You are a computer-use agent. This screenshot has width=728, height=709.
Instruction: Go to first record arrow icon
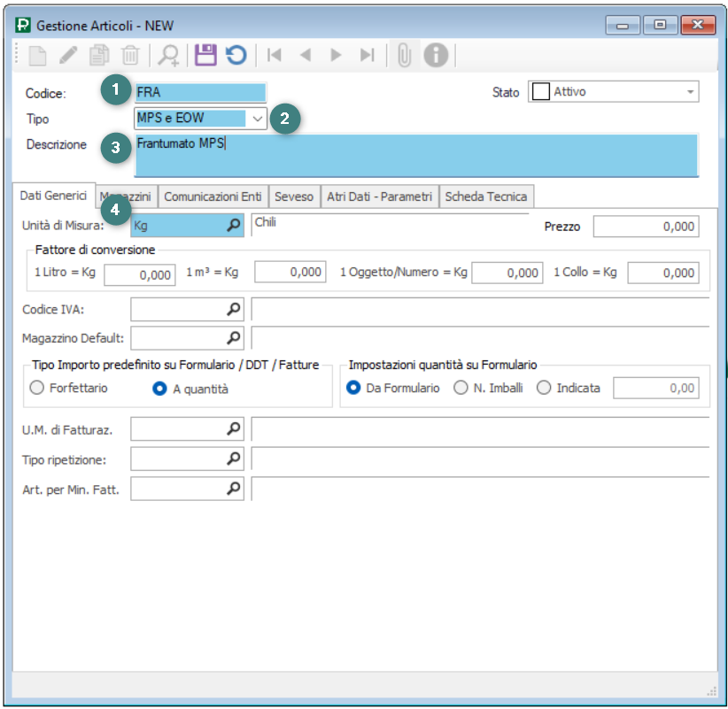tap(275, 56)
